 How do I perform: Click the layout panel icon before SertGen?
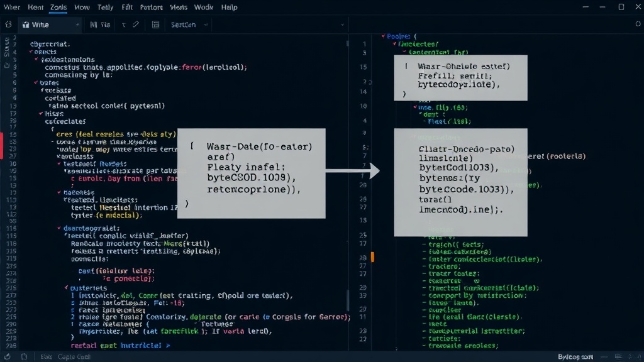click(x=156, y=25)
